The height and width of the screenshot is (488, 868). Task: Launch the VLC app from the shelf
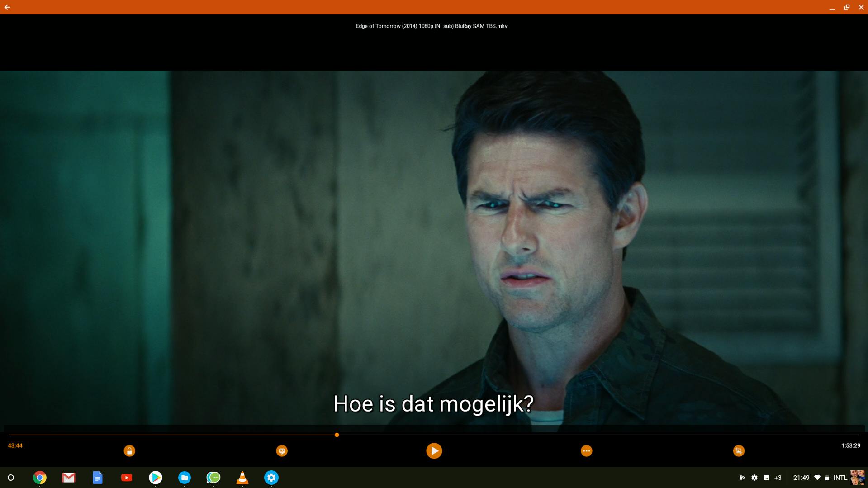coord(242,478)
